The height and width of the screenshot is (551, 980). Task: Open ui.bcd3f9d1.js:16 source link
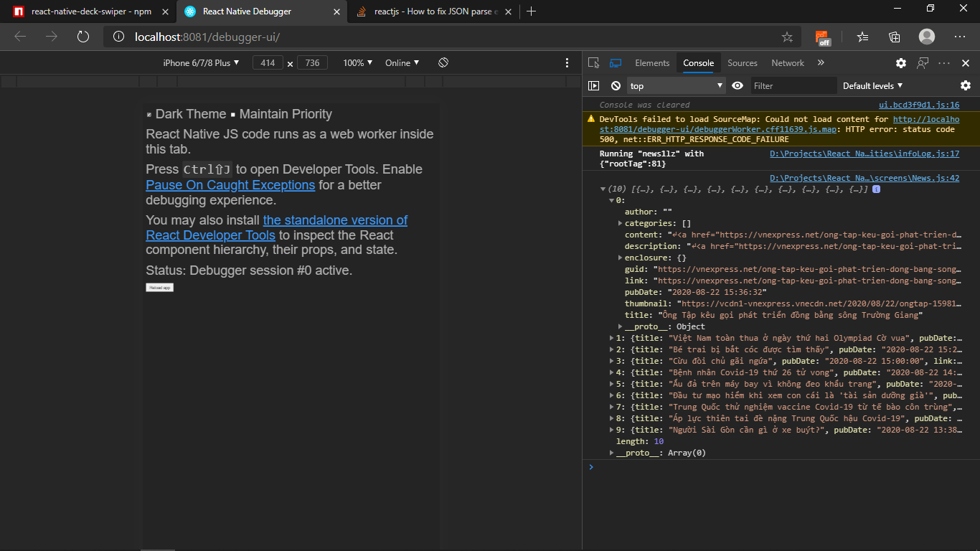[919, 105]
